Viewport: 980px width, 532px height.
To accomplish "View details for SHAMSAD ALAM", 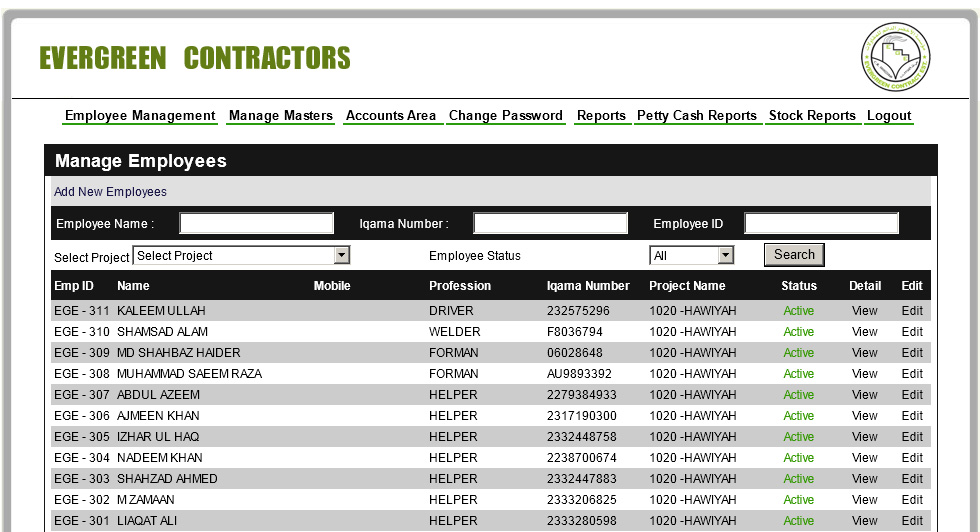I will pyautogui.click(x=864, y=332).
